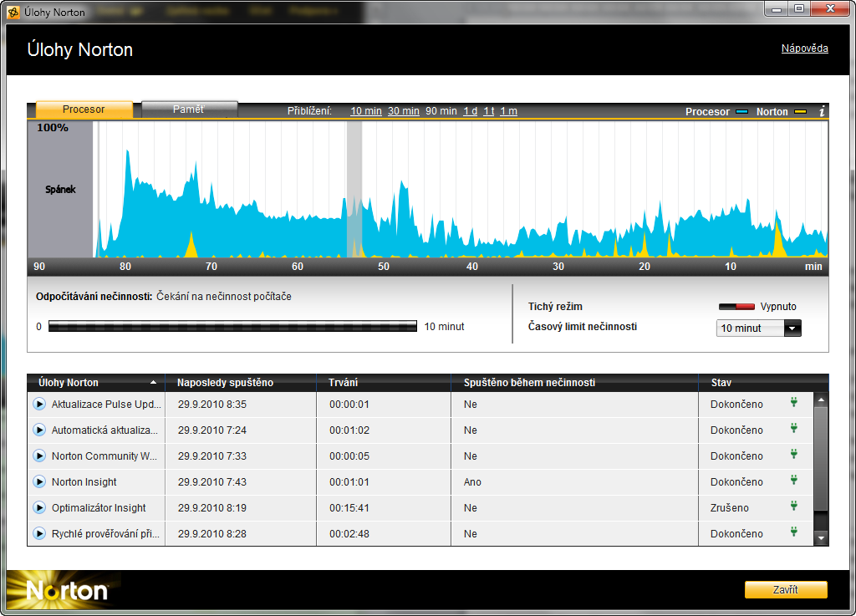Sort by the Úlohy Norton column arrow
856x616 pixels.
click(x=154, y=383)
